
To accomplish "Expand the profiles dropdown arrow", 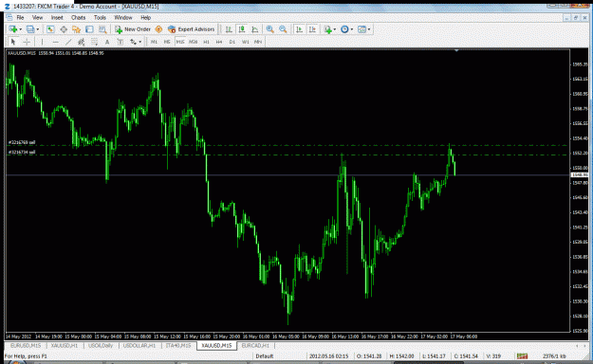I will [37, 29].
